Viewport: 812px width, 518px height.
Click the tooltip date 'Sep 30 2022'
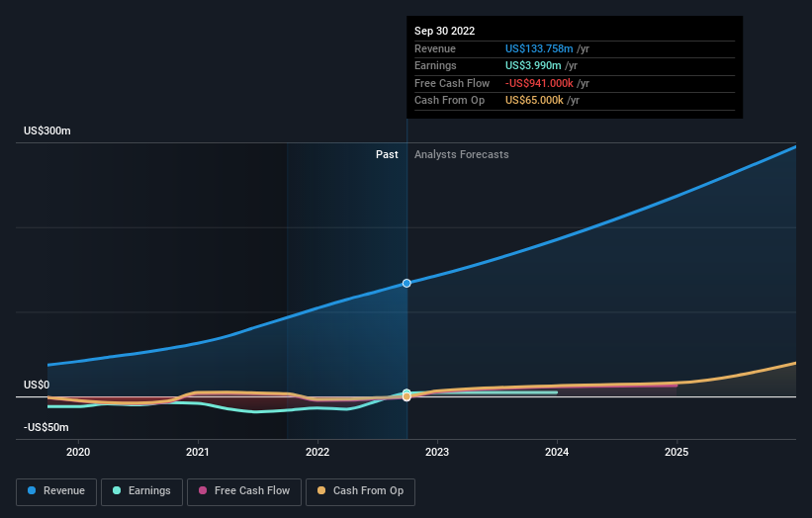tap(444, 31)
